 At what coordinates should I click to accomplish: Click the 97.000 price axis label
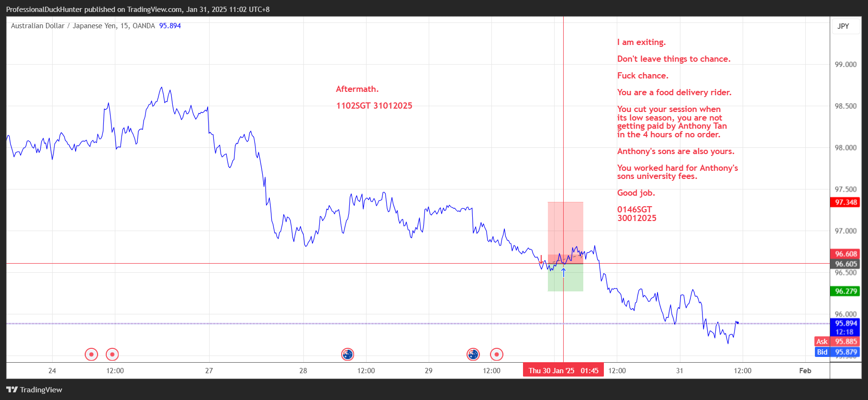[846, 231]
